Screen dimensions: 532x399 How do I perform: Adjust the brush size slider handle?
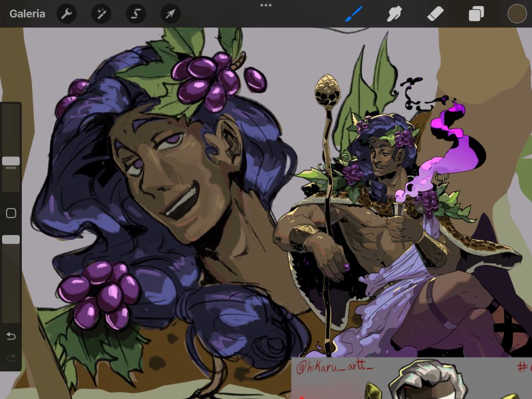(x=11, y=161)
